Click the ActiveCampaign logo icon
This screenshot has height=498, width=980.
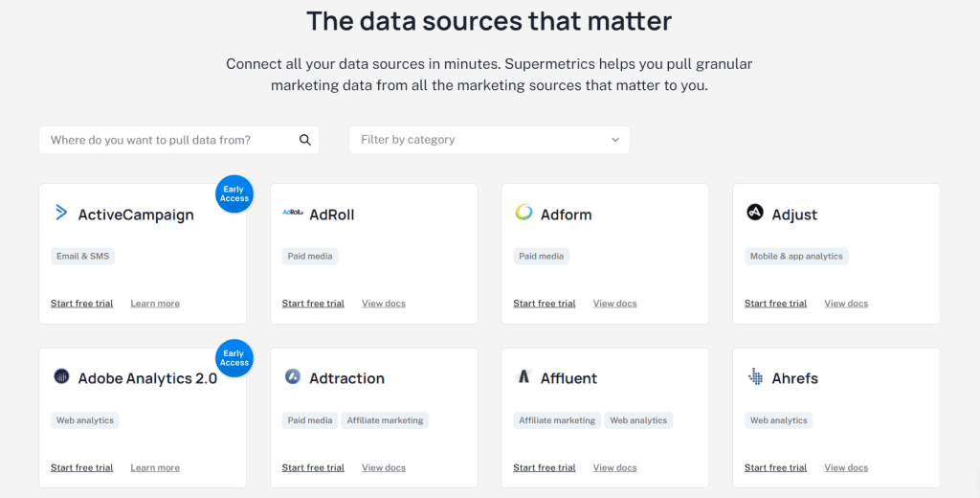[61, 213]
